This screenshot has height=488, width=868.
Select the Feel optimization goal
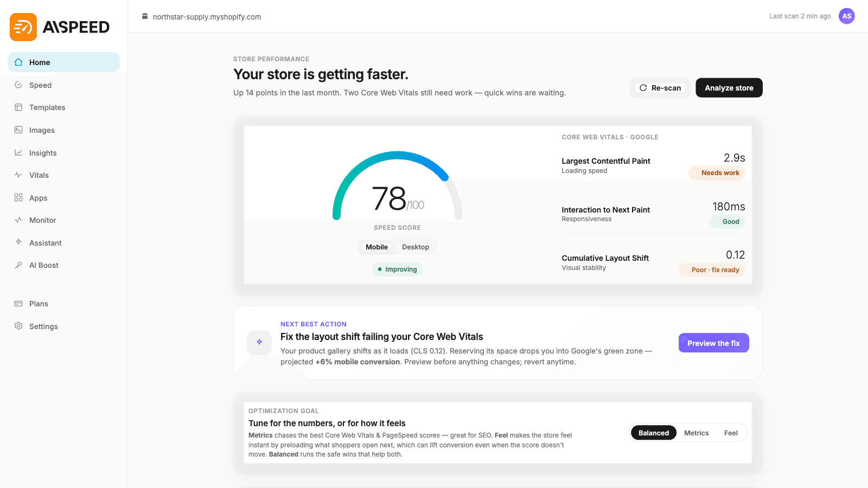(x=731, y=433)
